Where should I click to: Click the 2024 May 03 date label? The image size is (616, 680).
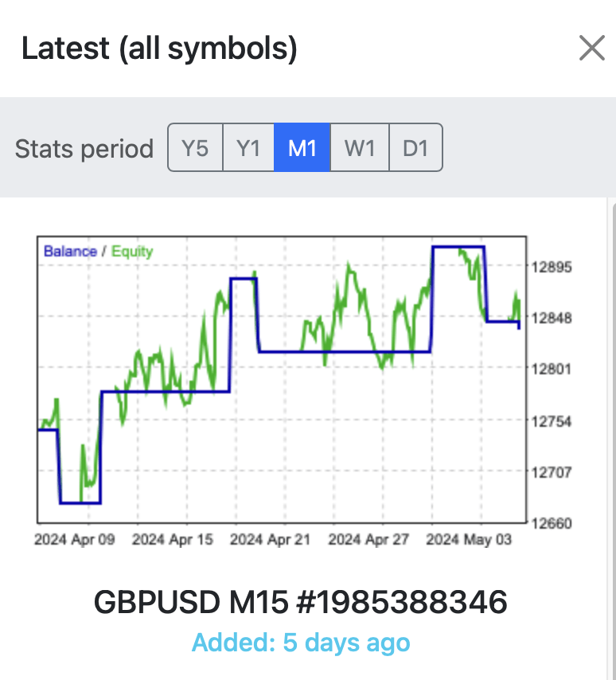(x=467, y=540)
